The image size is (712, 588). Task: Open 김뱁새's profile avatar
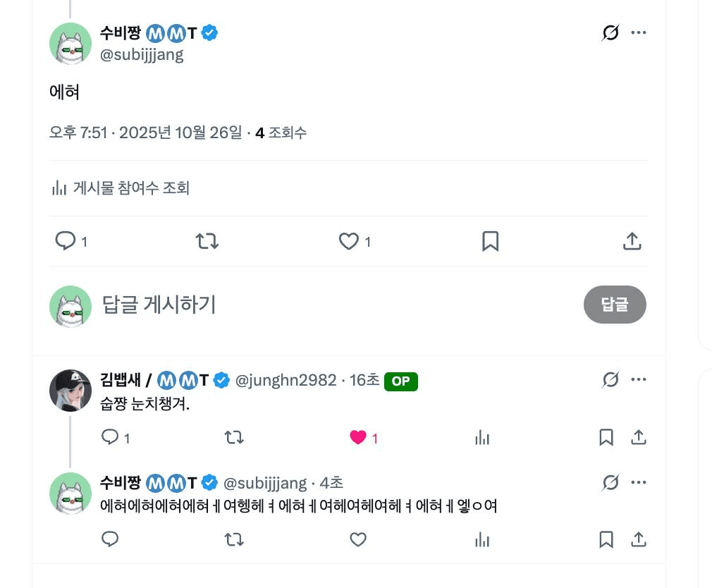point(70,391)
